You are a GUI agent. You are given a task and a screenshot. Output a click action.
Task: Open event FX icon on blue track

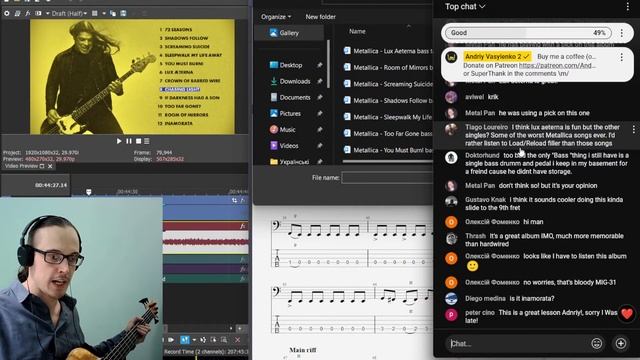[242, 200]
